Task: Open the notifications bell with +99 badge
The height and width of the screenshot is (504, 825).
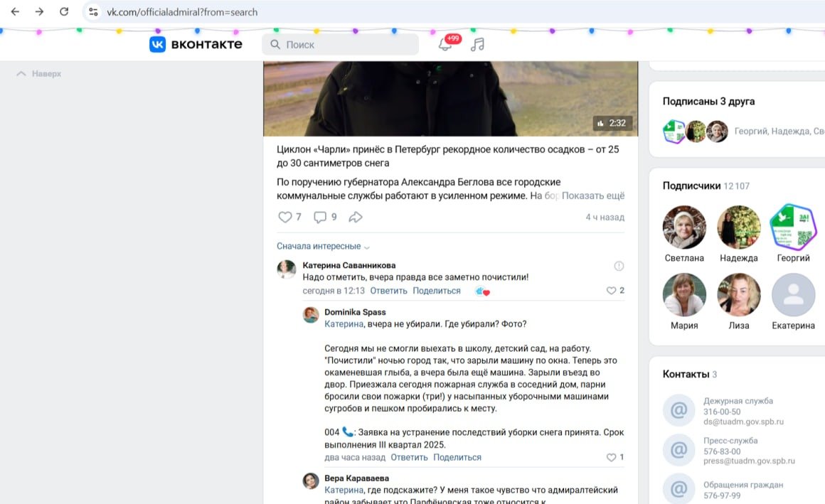Action: (x=446, y=43)
